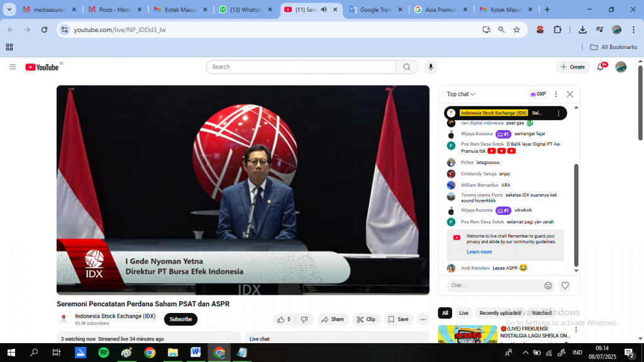
Task: Focus the YouTube Search box
Action: coord(301,67)
